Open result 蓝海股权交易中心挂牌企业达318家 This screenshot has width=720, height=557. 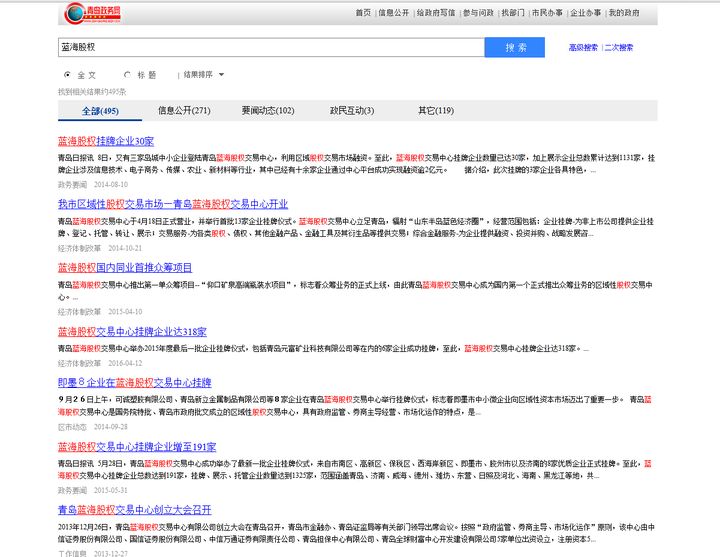(132, 332)
